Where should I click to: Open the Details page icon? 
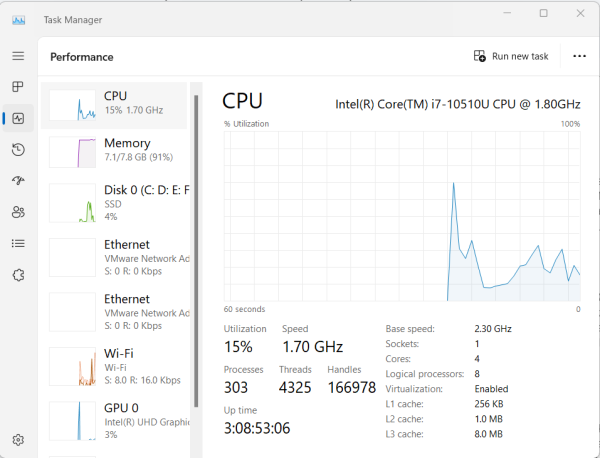click(18, 243)
